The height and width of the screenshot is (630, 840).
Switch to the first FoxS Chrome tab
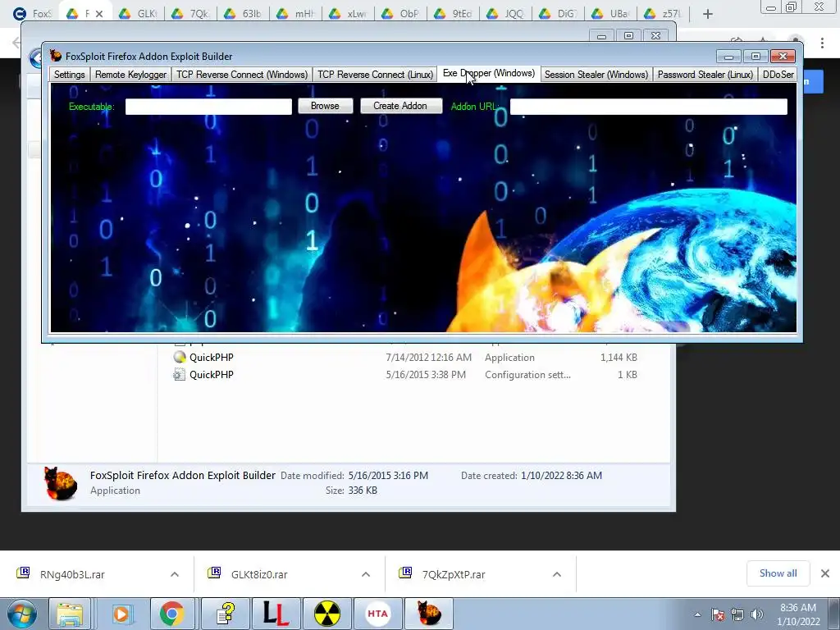point(32,14)
